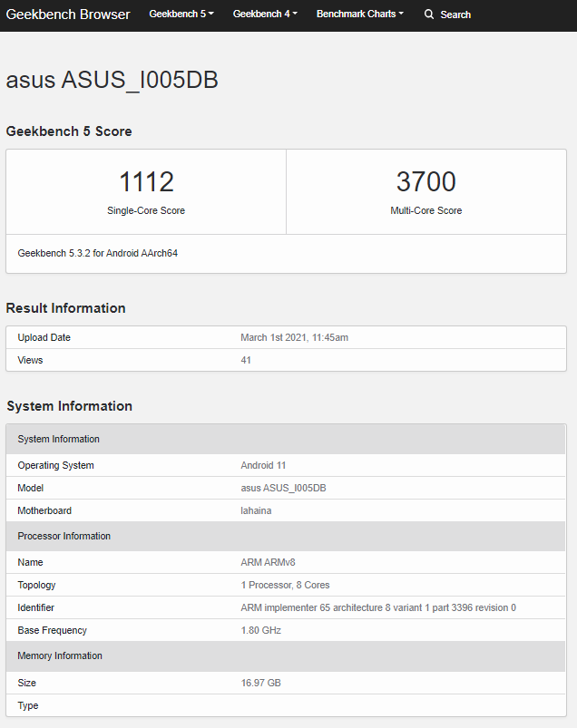Screen dimensions: 577x728
Task: Click the upload date March 1st 2021
Action: point(294,337)
